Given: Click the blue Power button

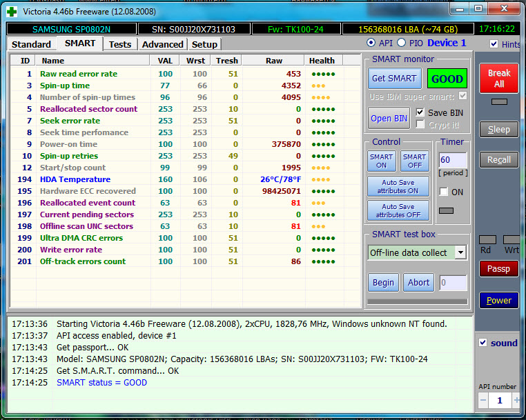Looking at the screenshot, I should pos(498,301).
